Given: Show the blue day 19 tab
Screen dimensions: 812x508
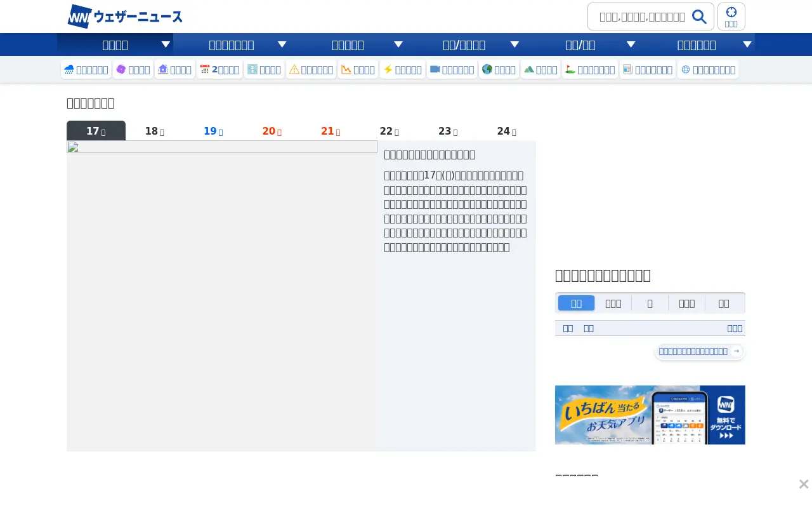Looking at the screenshot, I should coord(213,131).
